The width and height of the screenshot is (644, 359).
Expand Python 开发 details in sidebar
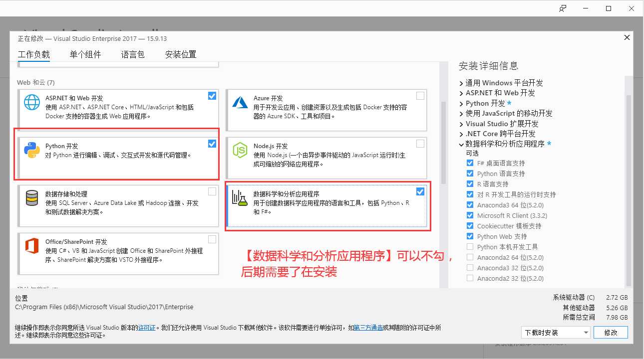[x=461, y=103]
